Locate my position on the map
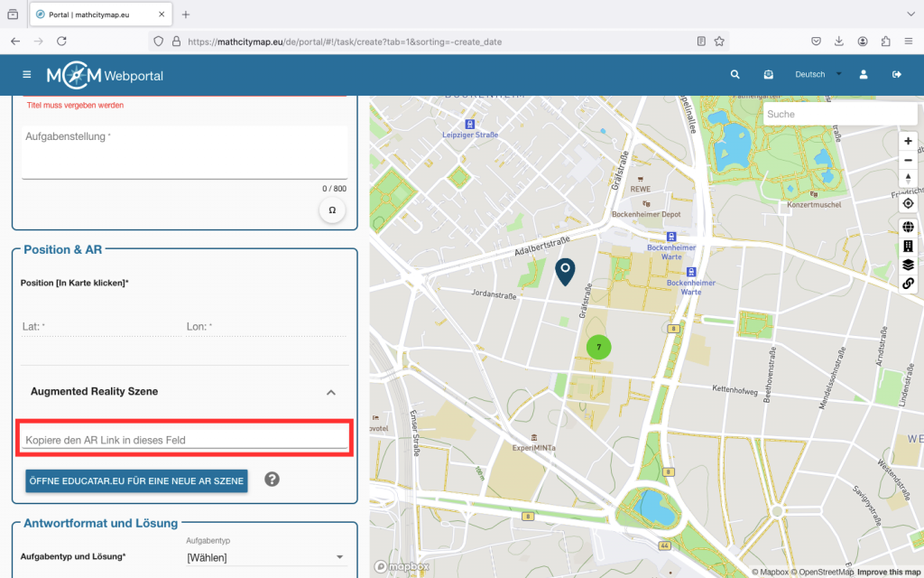Screen dimensions: 924x578 click(x=908, y=203)
